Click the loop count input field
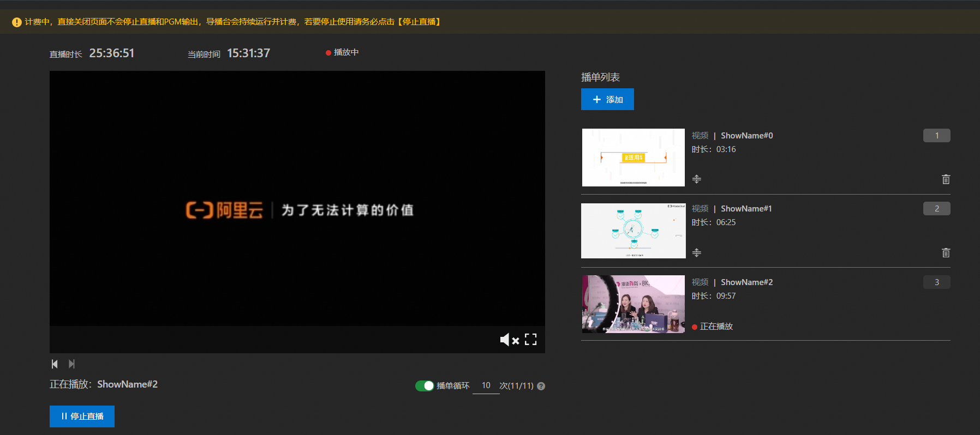 486,385
